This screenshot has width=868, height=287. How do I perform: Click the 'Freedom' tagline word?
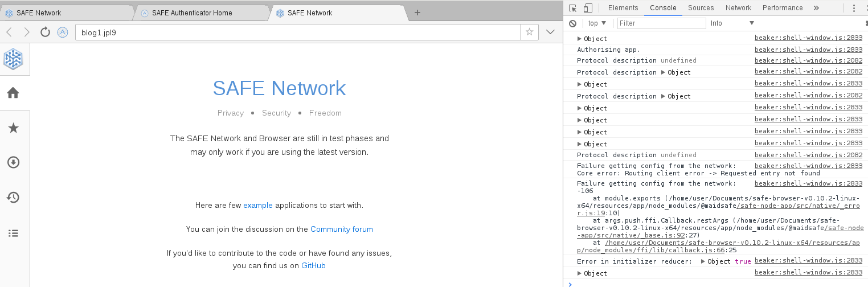click(325, 113)
